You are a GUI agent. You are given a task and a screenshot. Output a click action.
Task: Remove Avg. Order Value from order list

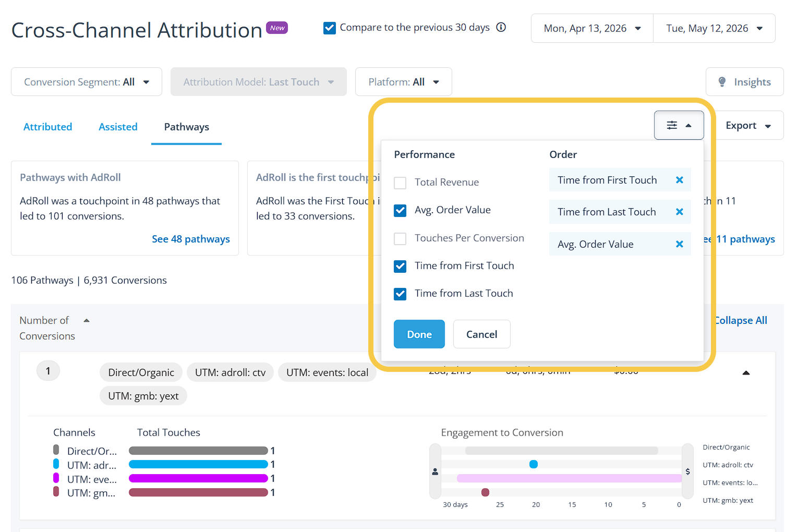[x=679, y=244]
